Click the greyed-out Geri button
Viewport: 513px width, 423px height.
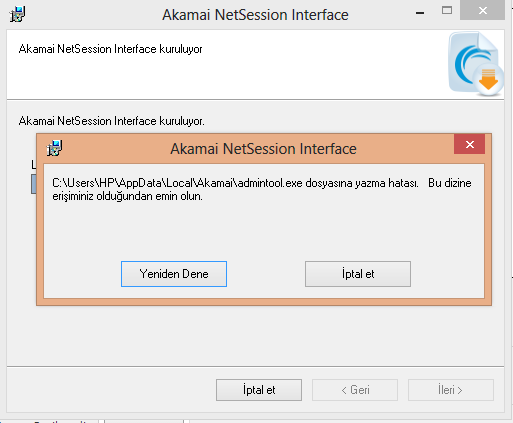tap(355, 390)
